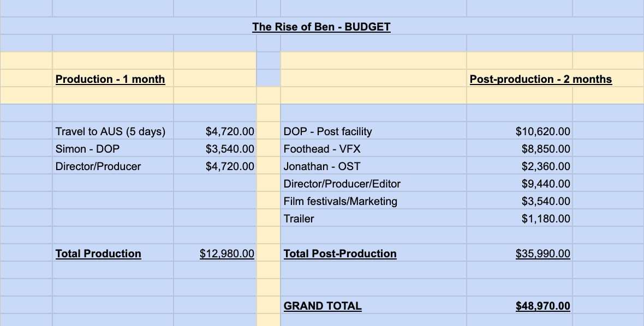644x326 pixels.
Task: Select the 'Foothead - VFX' cell
Action: click(322, 149)
